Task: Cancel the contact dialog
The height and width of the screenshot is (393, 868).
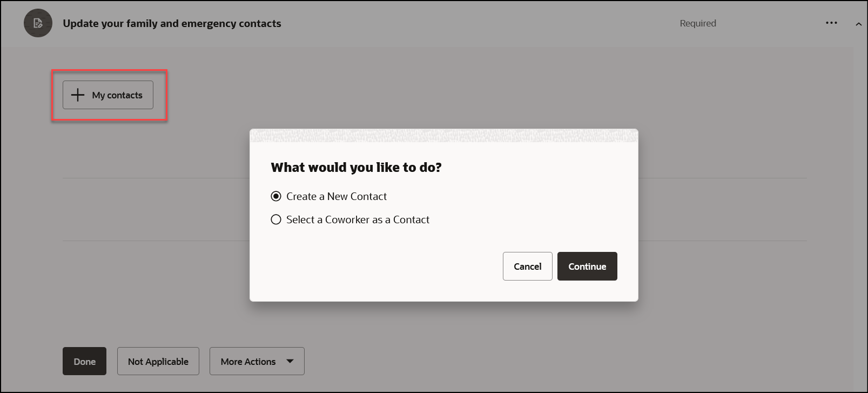Action: click(528, 266)
